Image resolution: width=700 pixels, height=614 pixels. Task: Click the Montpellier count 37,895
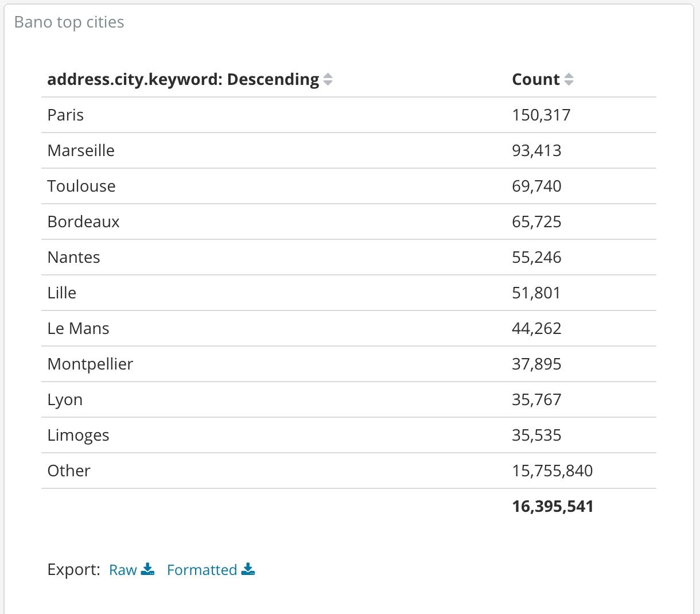536,364
